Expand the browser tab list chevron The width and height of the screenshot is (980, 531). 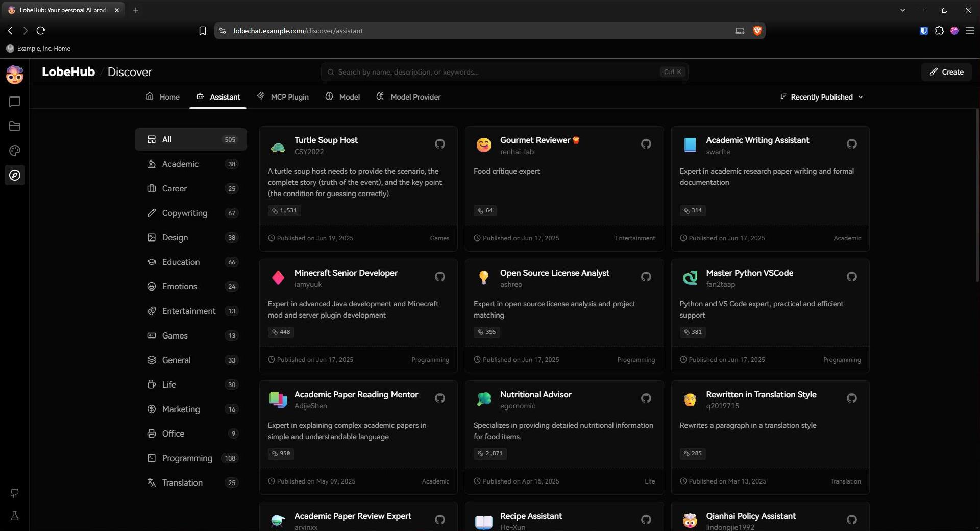tap(903, 10)
